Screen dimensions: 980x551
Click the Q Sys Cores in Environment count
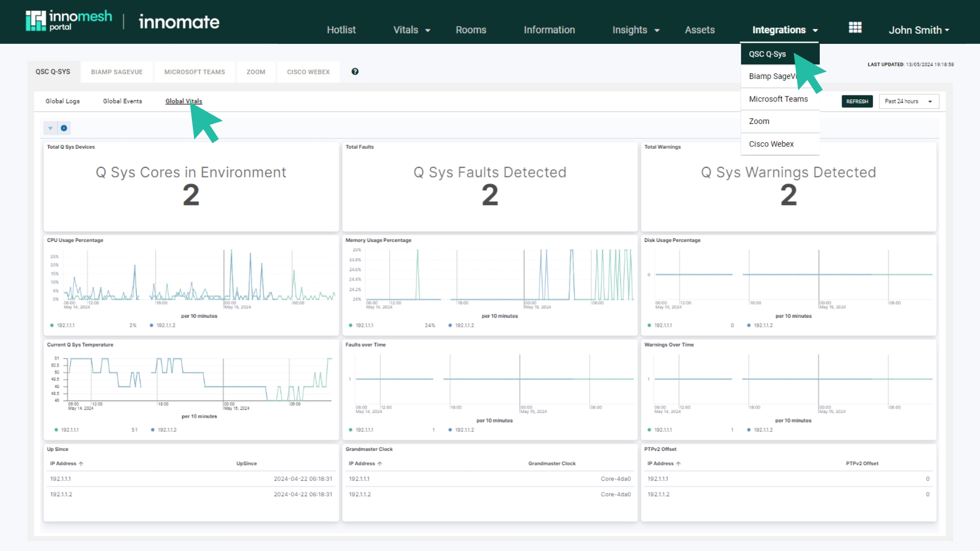point(191,195)
